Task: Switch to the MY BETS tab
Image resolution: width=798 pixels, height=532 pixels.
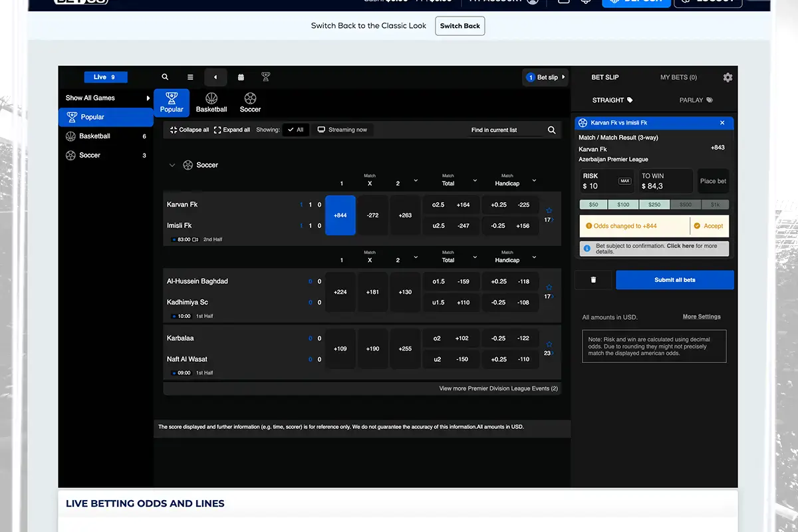Action: (x=678, y=77)
